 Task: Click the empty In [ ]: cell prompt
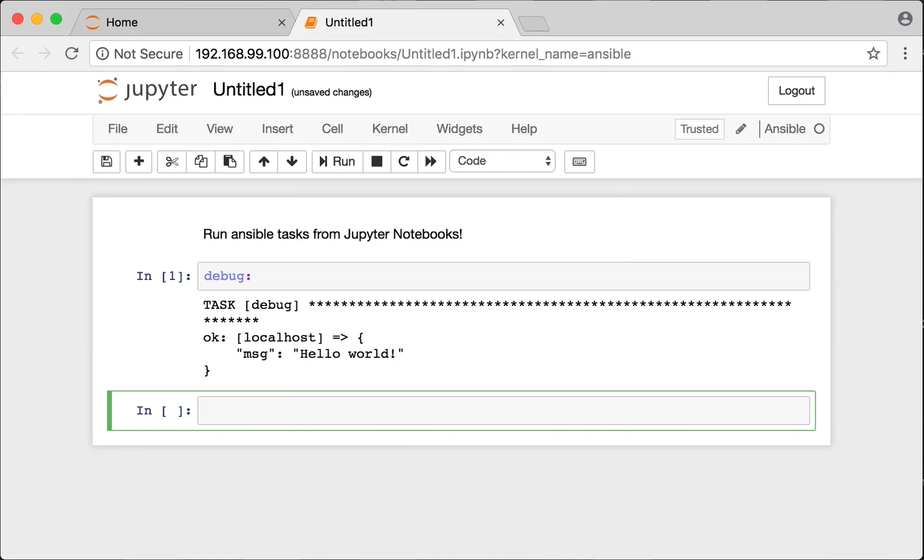[x=163, y=411]
